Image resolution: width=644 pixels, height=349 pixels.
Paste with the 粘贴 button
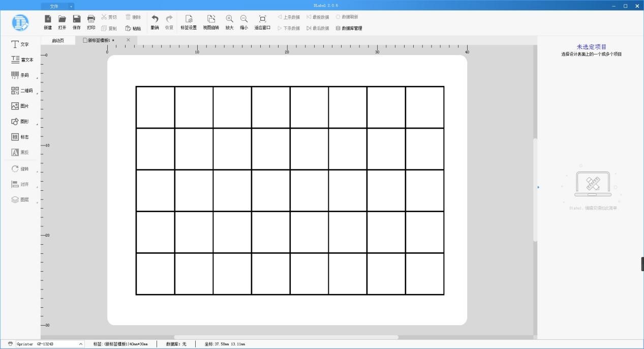coord(133,28)
